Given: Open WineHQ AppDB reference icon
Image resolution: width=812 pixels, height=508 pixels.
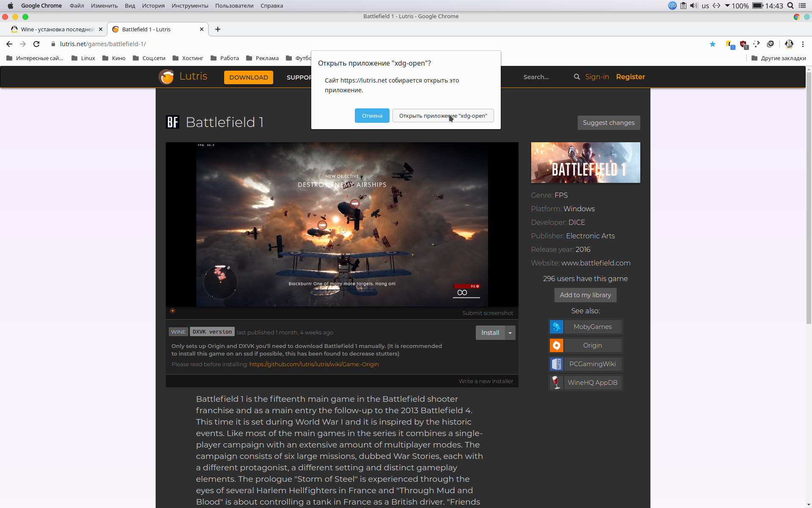Looking at the screenshot, I should coord(556,383).
